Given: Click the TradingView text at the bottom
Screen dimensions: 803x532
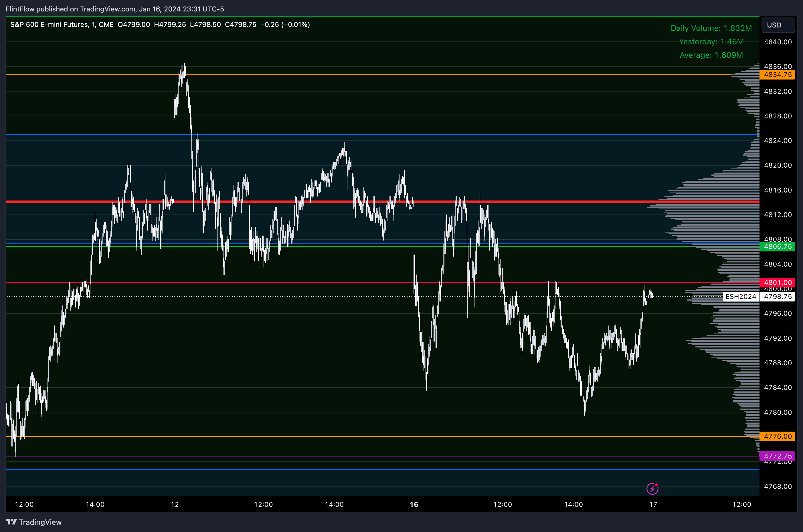Looking at the screenshot, I should (40, 522).
